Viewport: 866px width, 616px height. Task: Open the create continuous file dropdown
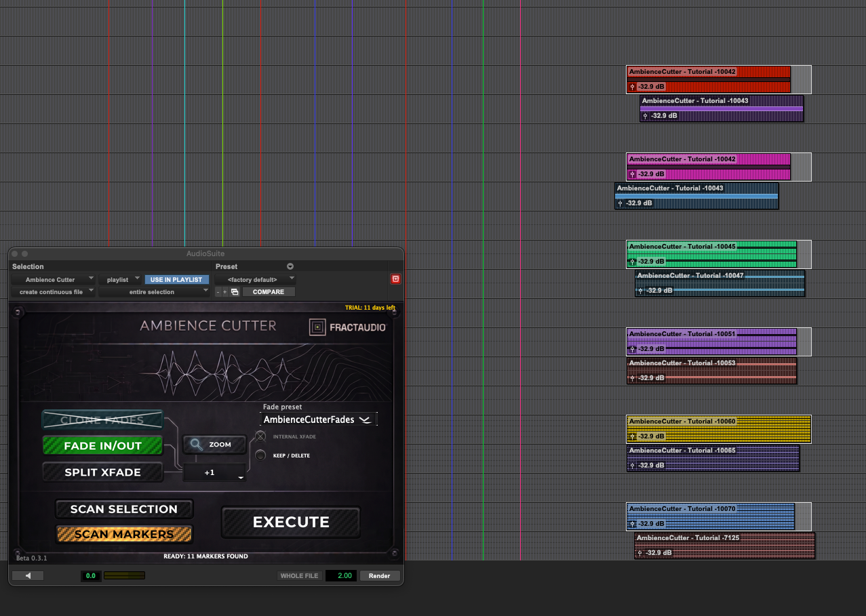coord(53,292)
